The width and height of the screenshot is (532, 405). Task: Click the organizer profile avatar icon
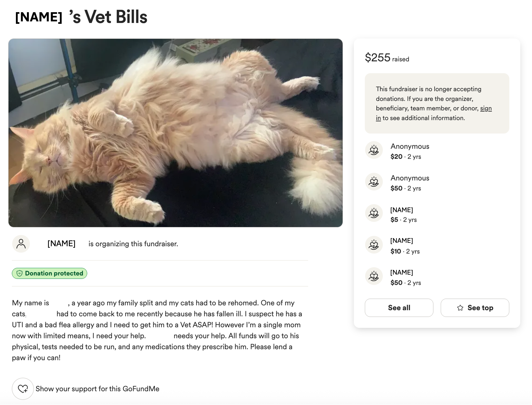(x=21, y=244)
